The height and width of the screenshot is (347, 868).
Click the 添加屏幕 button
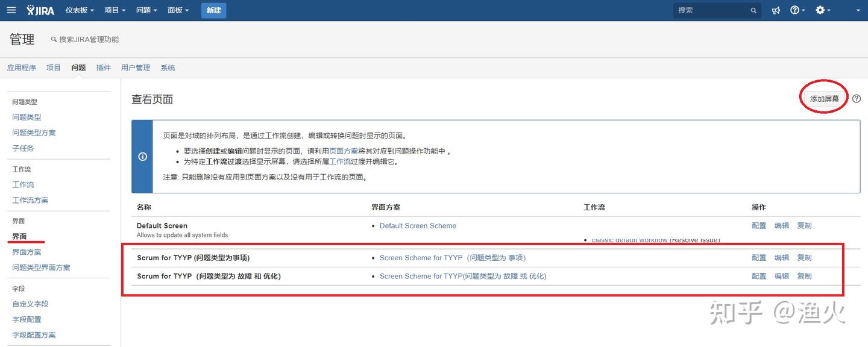[824, 99]
